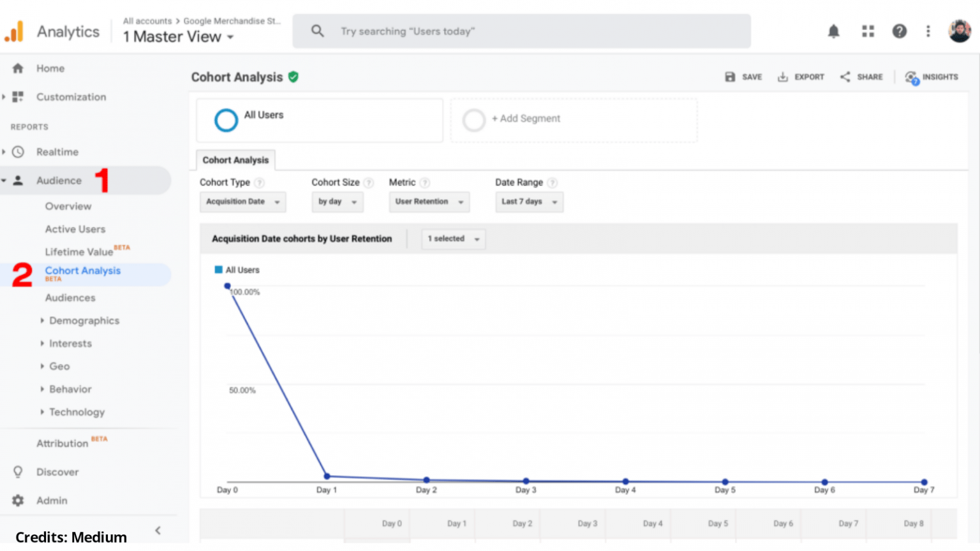Open notifications bell icon
This screenshot has width=980, height=551.
click(x=833, y=31)
